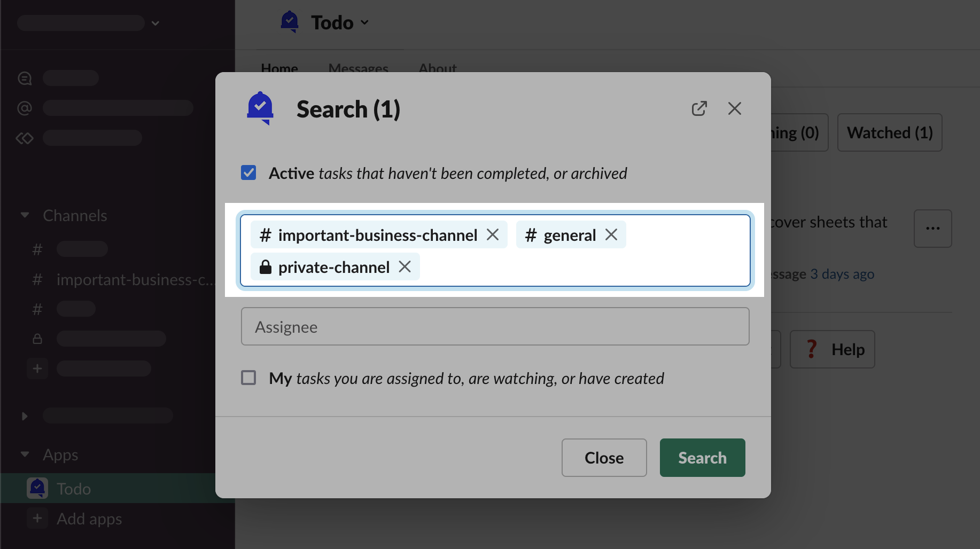Image resolution: width=980 pixels, height=549 pixels.
Task: Collapse the Channels section
Action: point(25,215)
